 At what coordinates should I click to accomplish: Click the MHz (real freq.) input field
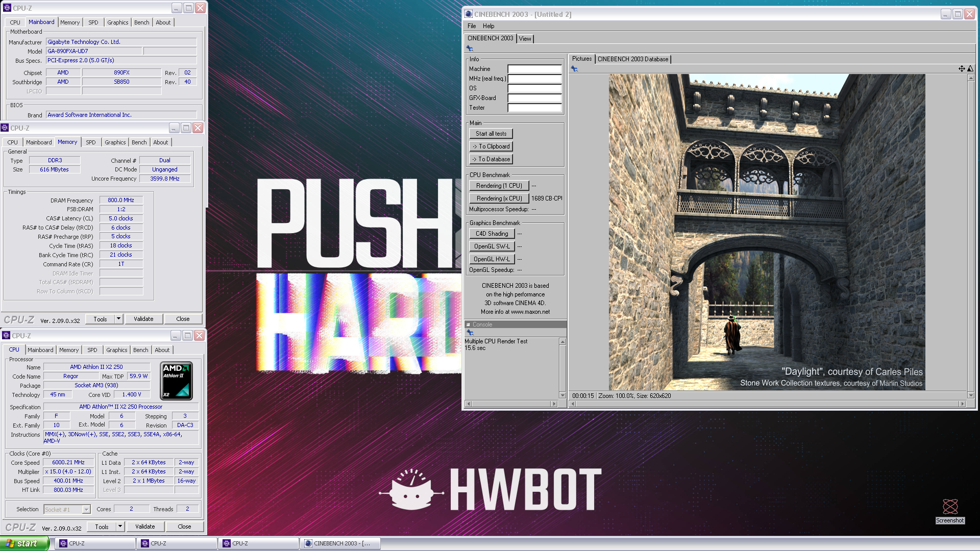tap(534, 79)
